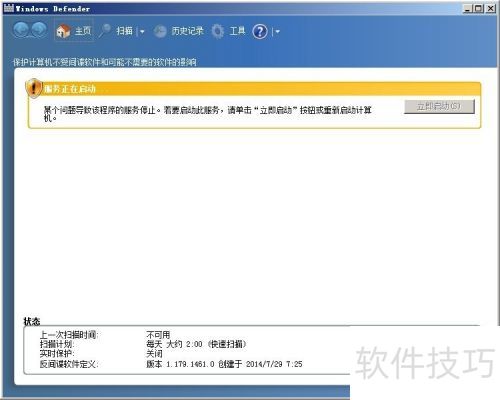The height and width of the screenshot is (400, 500).
Task: Click the 服务正在启动 banner title
Action: [x=70, y=89]
